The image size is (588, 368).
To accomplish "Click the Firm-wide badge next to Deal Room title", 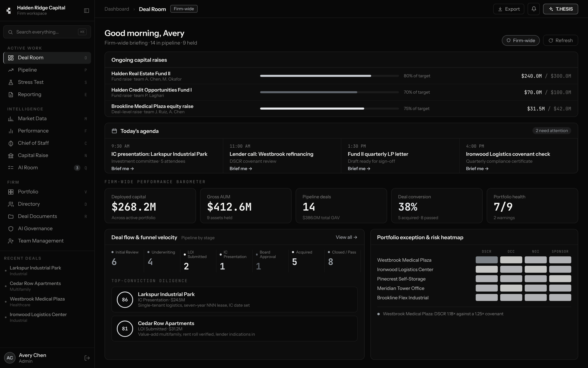I will (184, 9).
